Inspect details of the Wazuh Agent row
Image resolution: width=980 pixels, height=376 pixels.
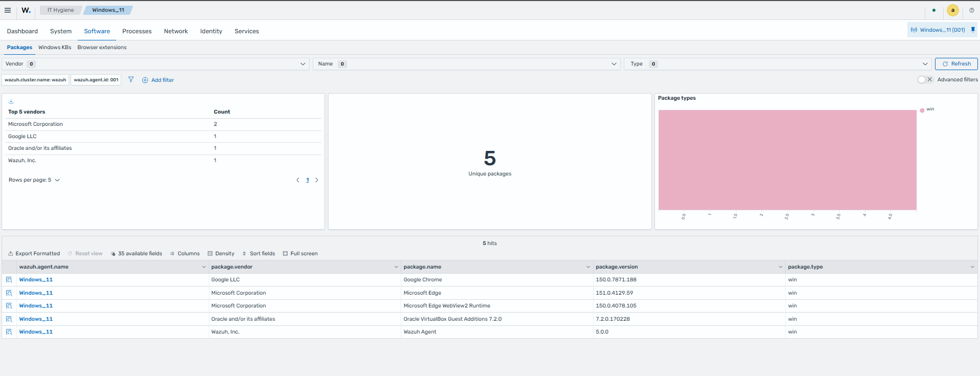click(x=9, y=332)
